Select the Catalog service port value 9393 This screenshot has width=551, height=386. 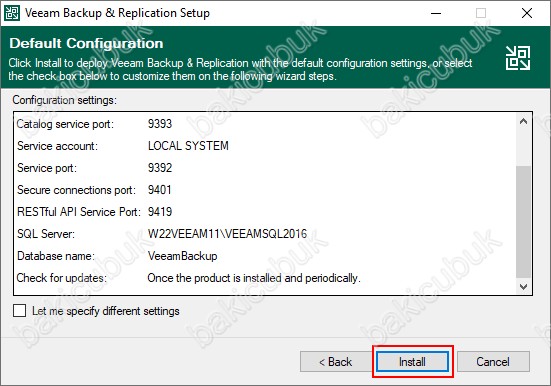point(160,124)
